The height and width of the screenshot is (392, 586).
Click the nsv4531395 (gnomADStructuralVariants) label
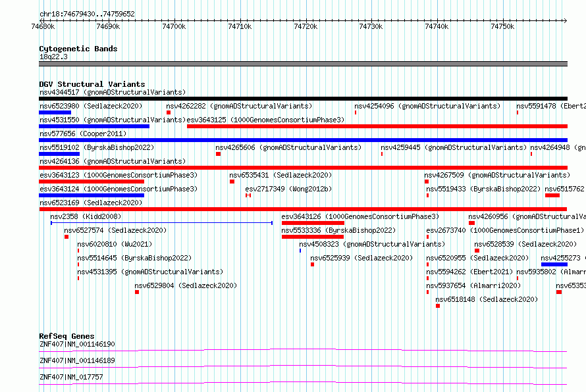tap(150, 272)
